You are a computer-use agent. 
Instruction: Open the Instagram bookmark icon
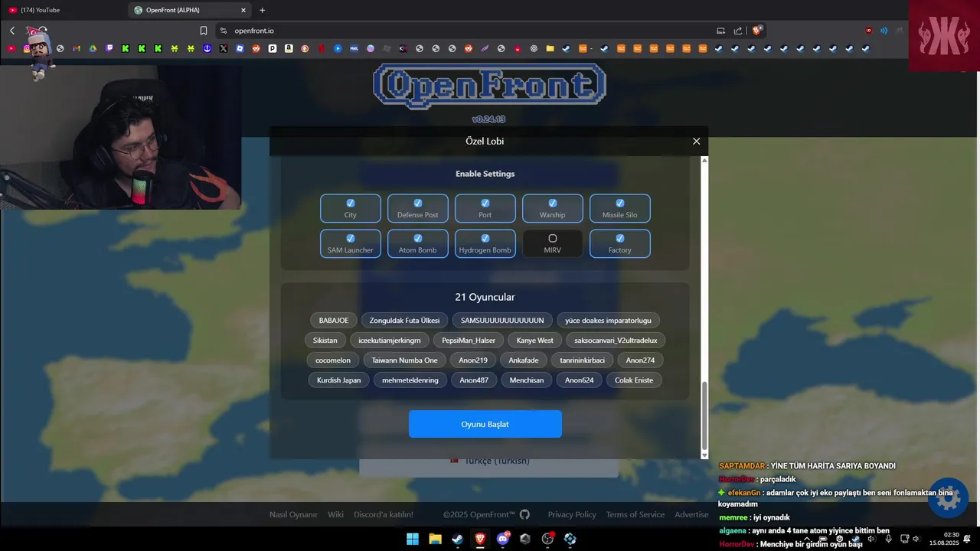[28, 48]
